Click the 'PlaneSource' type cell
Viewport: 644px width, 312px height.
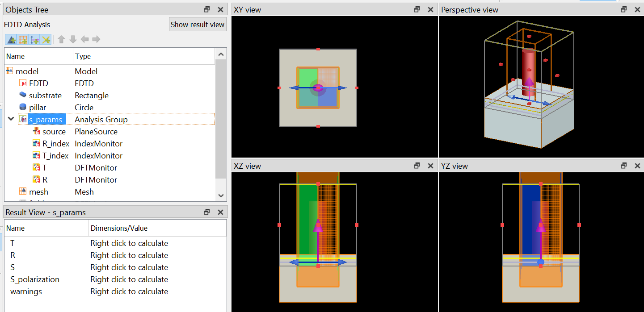[96, 131]
